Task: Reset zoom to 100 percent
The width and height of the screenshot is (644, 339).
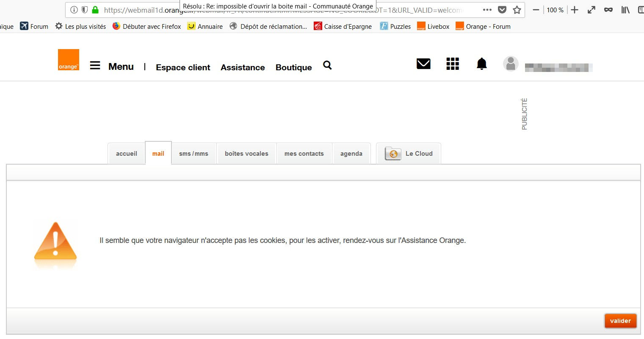Action: (x=555, y=9)
